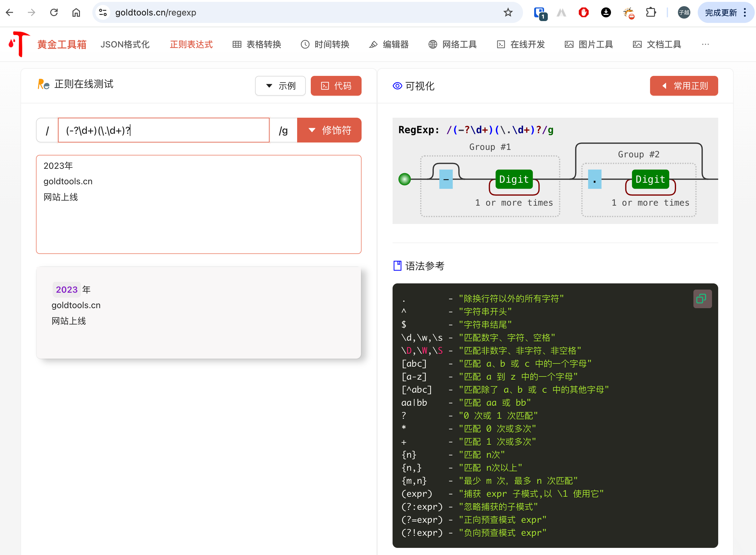Click the 代码 code button
The width and height of the screenshot is (756, 555).
336,86
